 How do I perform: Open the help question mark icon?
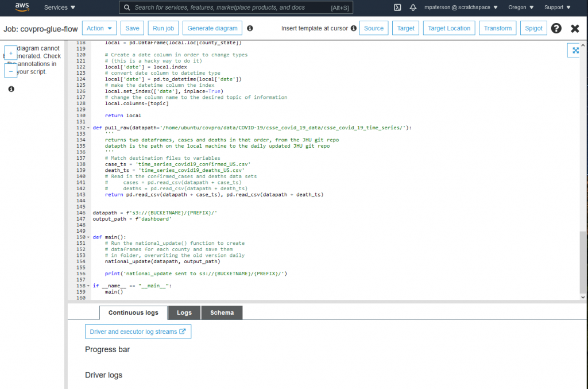click(x=556, y=28)
